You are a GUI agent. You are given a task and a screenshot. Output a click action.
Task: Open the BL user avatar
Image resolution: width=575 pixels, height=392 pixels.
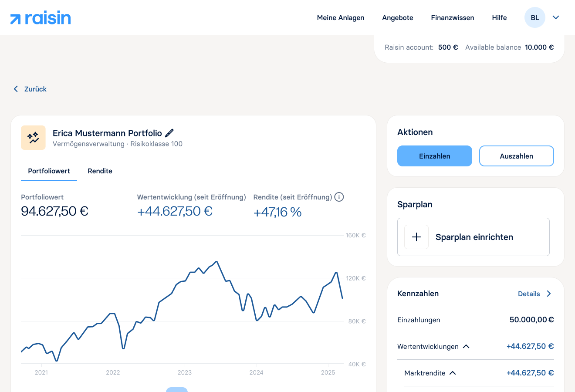coord(535,17)
